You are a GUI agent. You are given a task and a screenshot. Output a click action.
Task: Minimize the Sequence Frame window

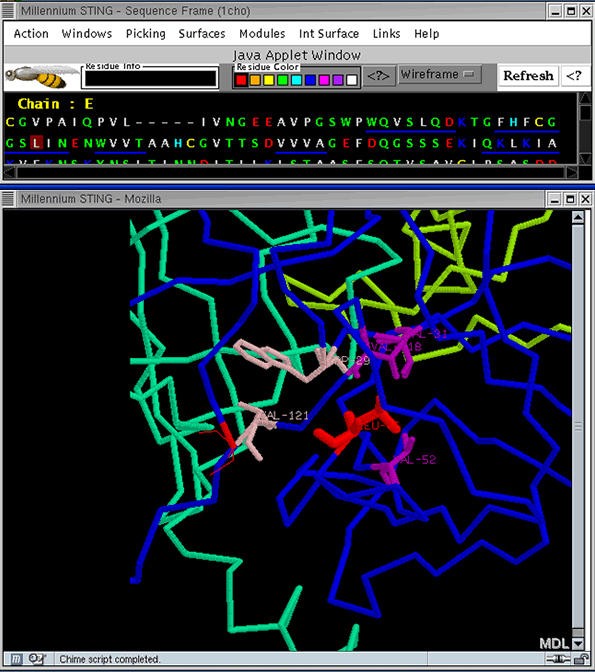556,11
